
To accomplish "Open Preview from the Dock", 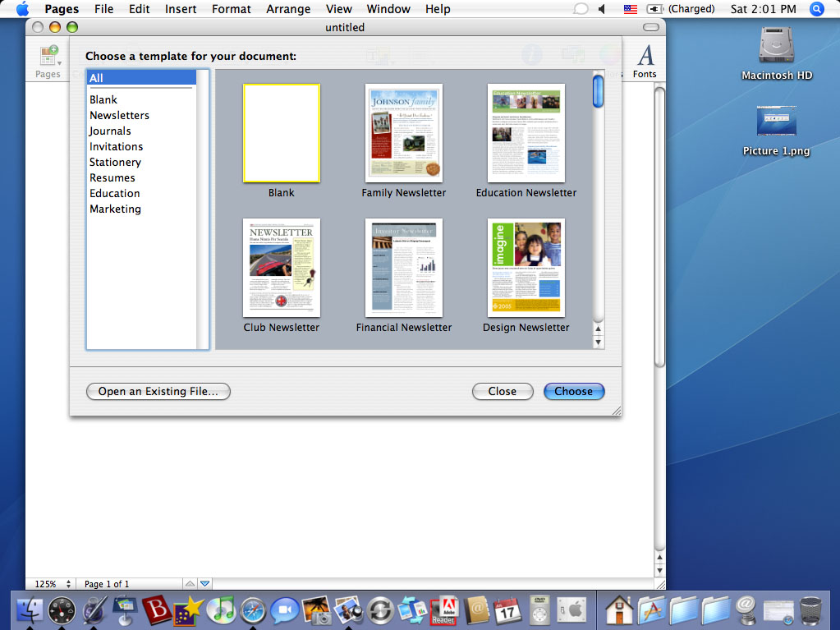I will [348, 611].
